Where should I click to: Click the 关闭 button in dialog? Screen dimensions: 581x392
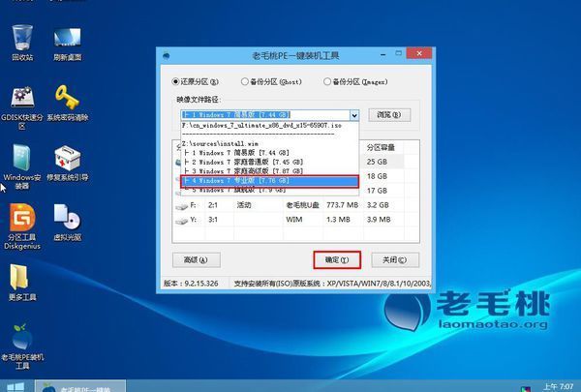point(395,260)
